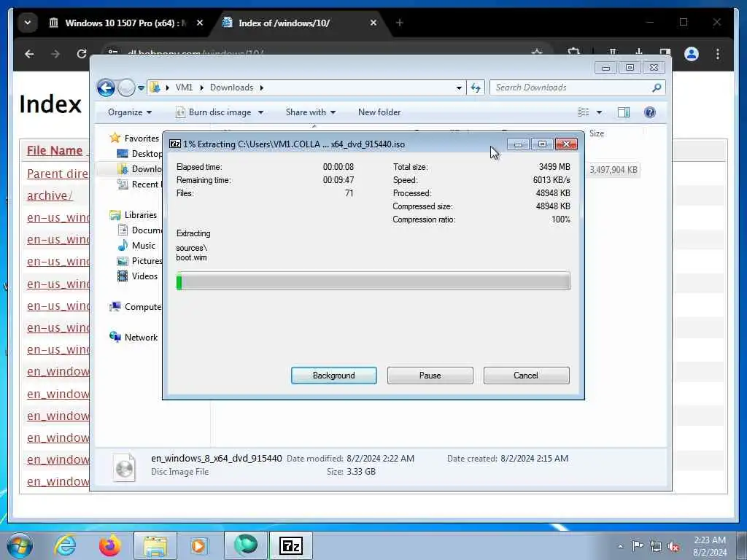Close the Index of /windows/10/ tab

[x=373, y=23]
